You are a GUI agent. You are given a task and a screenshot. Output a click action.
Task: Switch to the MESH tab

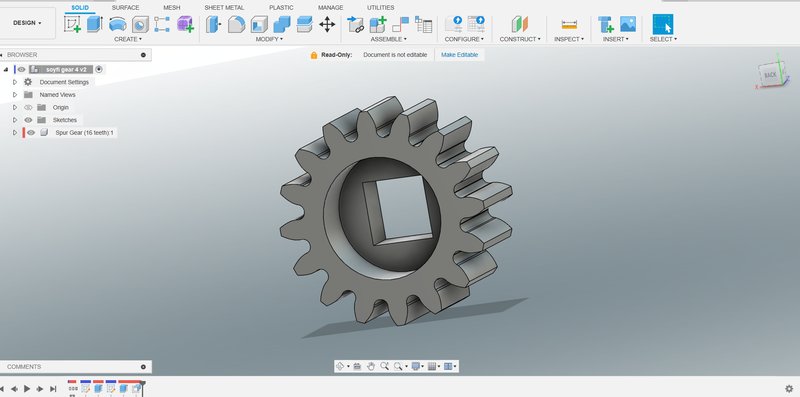171,8
